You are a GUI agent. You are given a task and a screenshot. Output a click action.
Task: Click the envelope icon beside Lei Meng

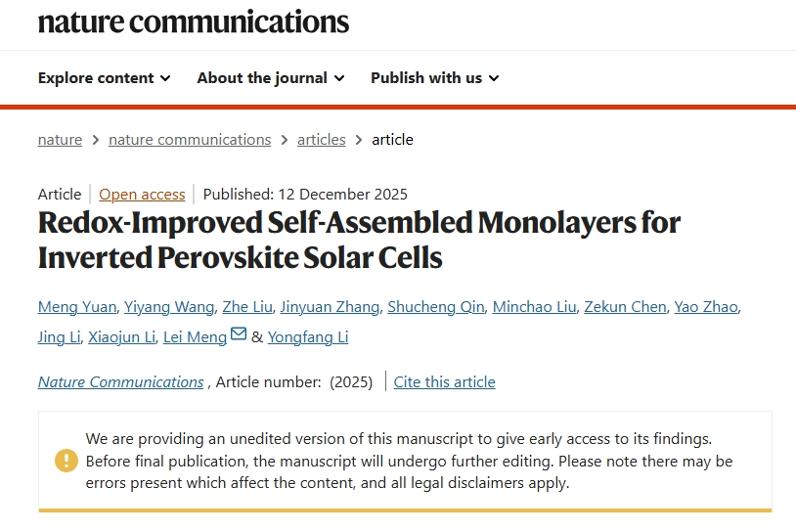click(x=239, y=335)
